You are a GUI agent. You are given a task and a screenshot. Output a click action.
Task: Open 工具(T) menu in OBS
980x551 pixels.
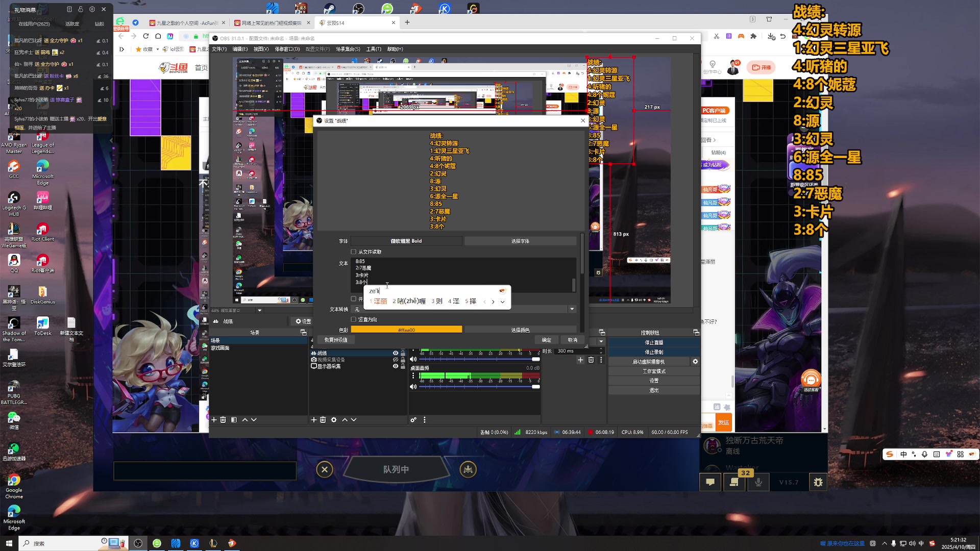click(374, 49)
